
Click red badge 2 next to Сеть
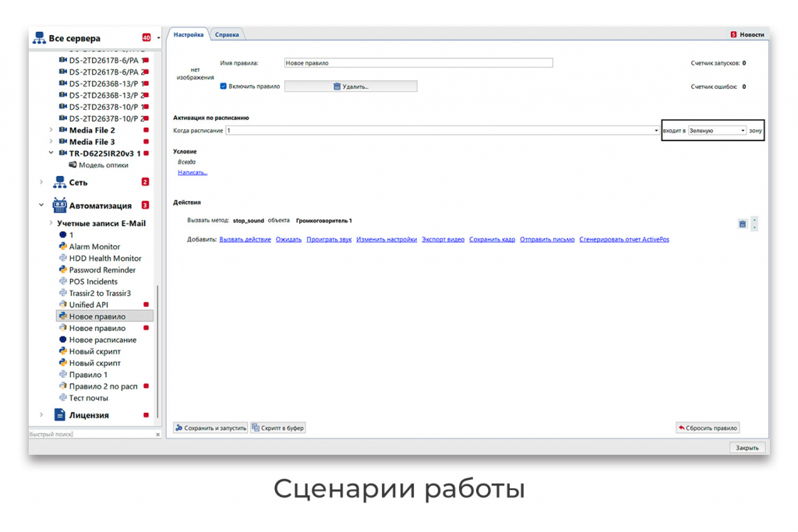pos(145,181)
